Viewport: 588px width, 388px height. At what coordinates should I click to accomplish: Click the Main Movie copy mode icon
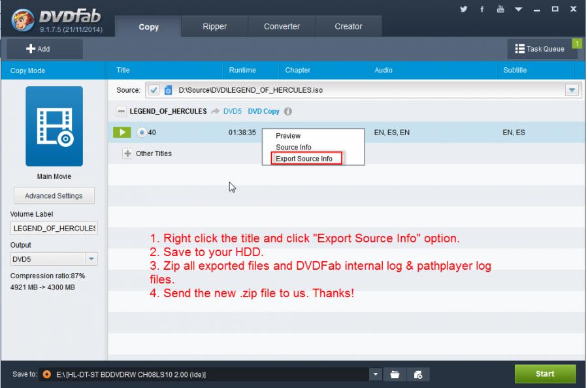pos(54,127)
